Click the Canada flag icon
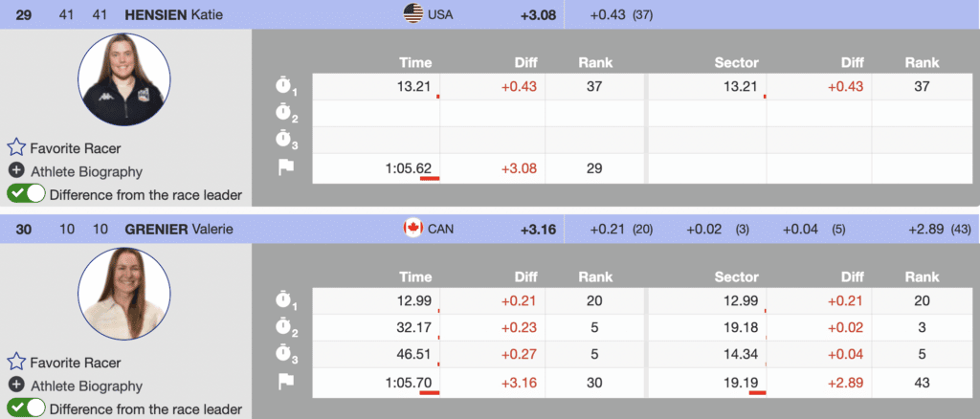 coord(413,229)
